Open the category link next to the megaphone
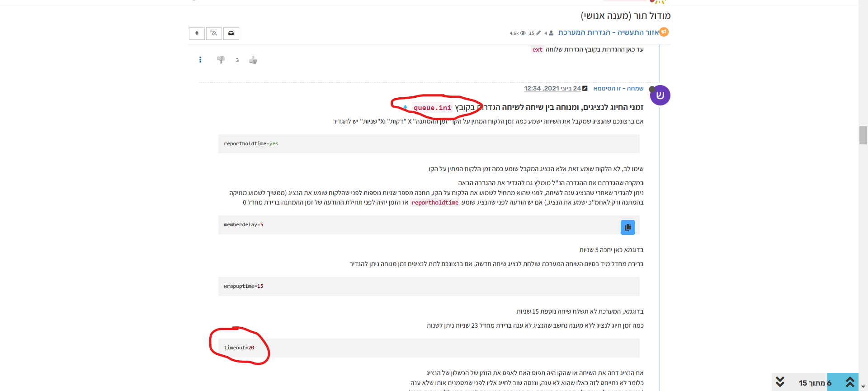This screenshot has width=868, height=391. [608, 33]
